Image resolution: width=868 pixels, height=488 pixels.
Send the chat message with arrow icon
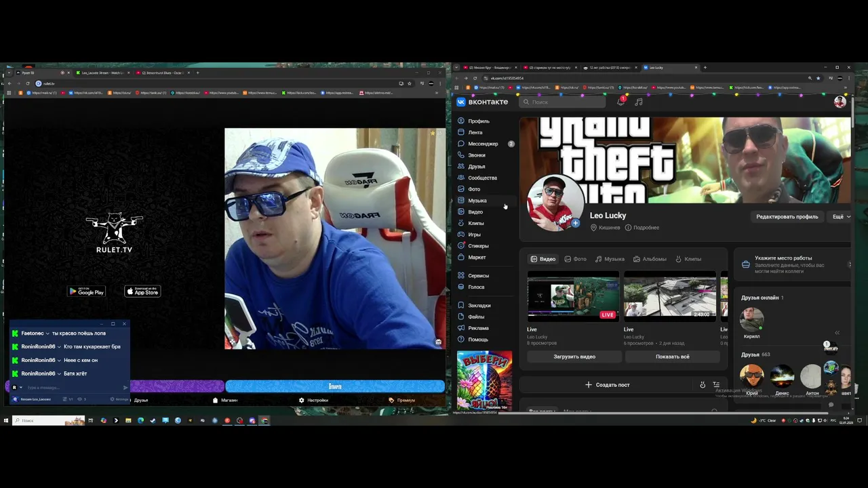(125, 388)
